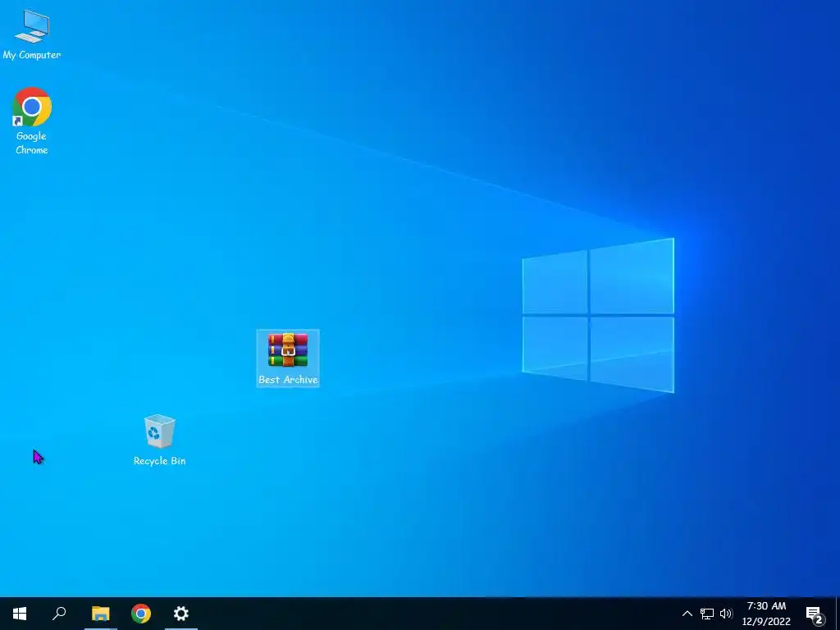Open the notification center icon
This screenshot has height=630, width=840.
click(x=815, y=614)
